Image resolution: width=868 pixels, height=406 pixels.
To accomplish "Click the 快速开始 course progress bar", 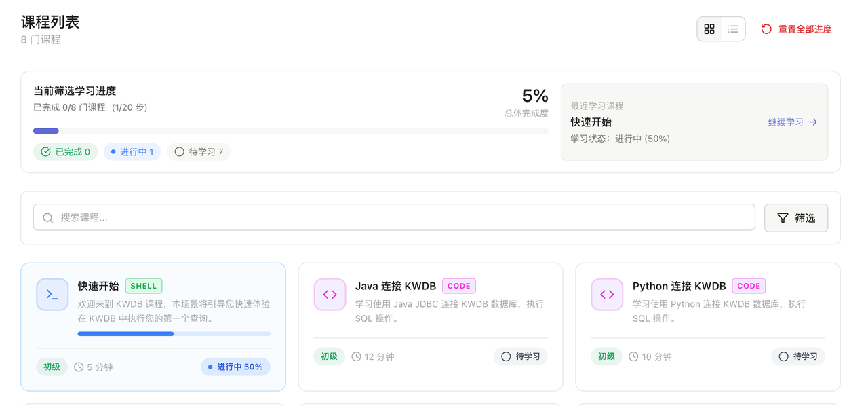I will 174,334.
